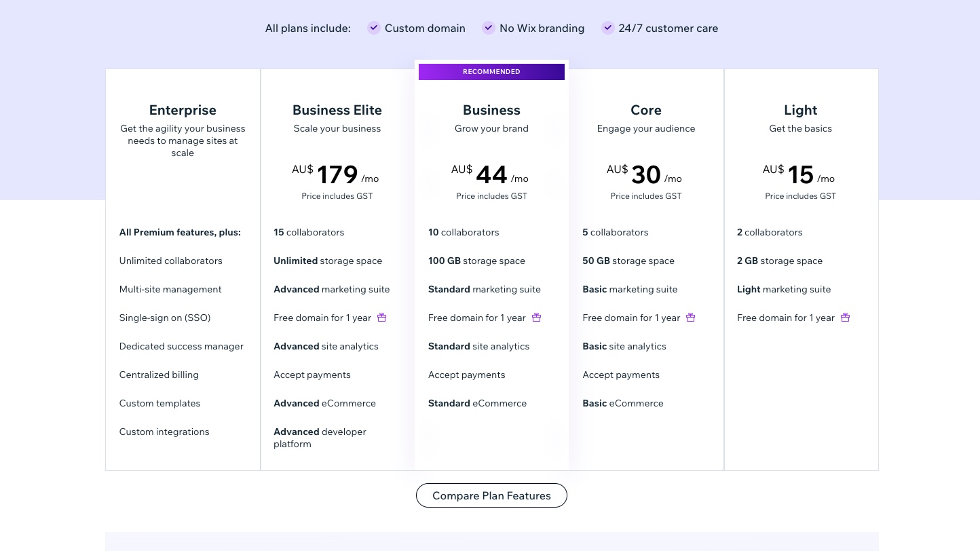Click the checkmark badge beside No Wix branding
This screenshot has height=551, width=980.
489,28
